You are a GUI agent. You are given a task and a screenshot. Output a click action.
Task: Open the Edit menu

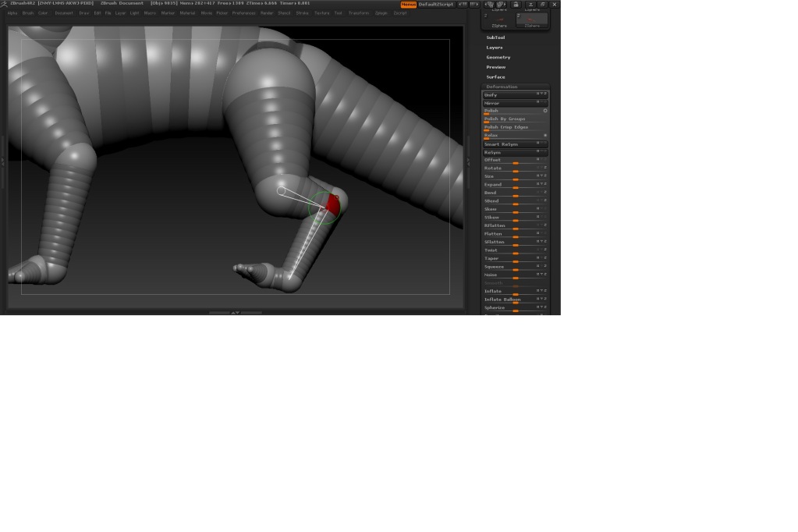(x=98, y=13)
